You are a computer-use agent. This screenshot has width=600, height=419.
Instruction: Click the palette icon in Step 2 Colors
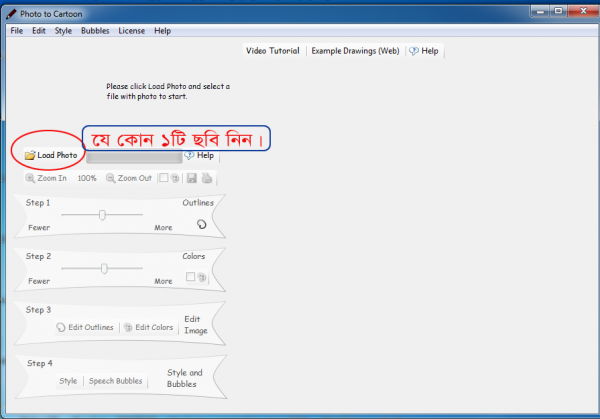click(202, 277)
